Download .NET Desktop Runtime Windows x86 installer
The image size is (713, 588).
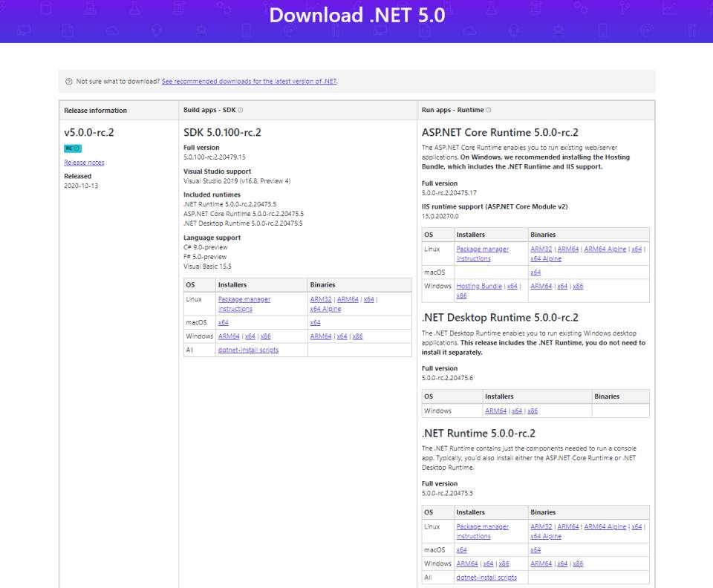[533, 411]
